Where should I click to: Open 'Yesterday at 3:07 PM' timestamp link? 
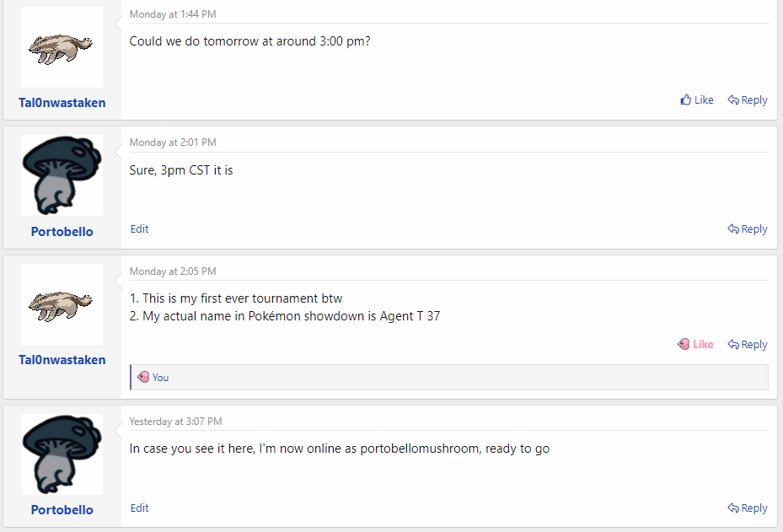(175, 422)
